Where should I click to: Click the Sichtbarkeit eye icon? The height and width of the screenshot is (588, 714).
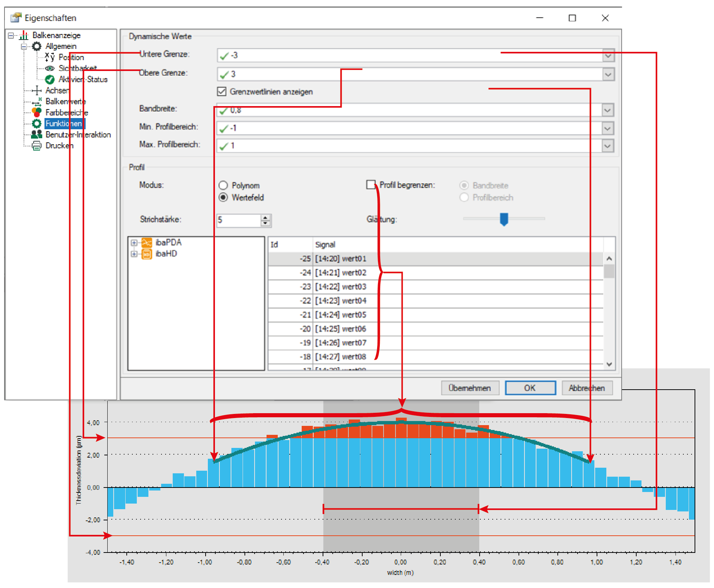click(x=50, y=68)
